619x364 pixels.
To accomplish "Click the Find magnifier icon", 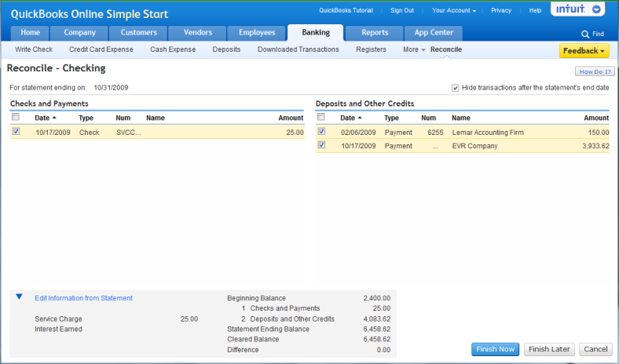I will pos(585,35).
